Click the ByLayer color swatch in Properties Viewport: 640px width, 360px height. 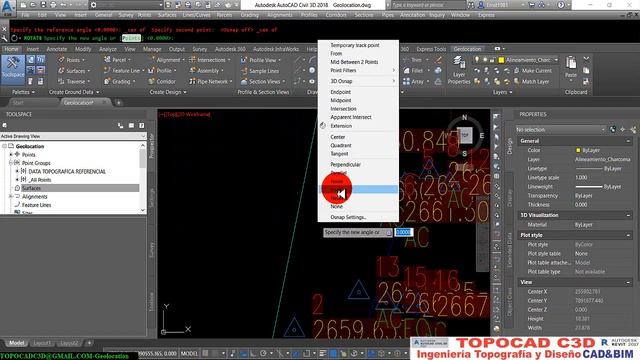tap(578, 150)
